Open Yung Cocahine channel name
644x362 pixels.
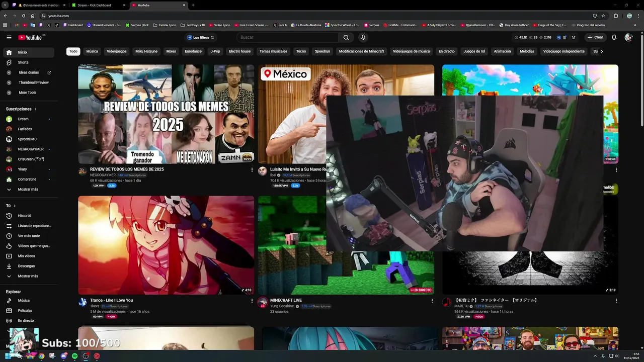pyautogui.click(x=282, y=306)
